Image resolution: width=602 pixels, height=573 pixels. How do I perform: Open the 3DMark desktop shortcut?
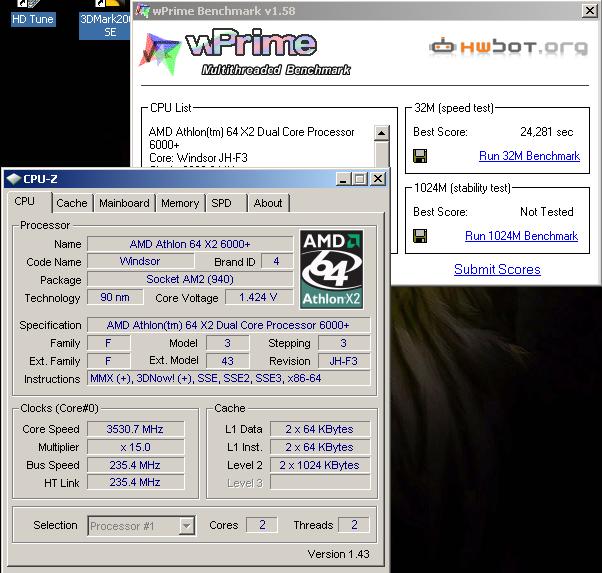click(104, 19)
